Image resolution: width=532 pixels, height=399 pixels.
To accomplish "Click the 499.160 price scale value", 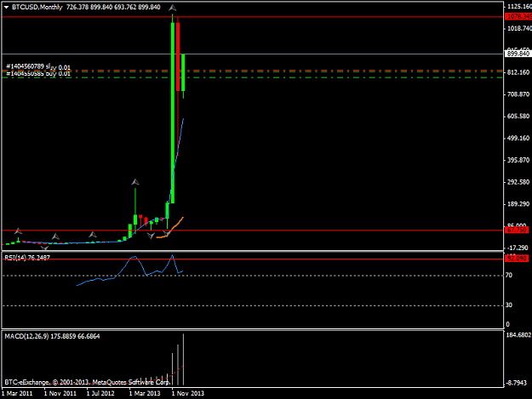I will click(x=518, y=139).
